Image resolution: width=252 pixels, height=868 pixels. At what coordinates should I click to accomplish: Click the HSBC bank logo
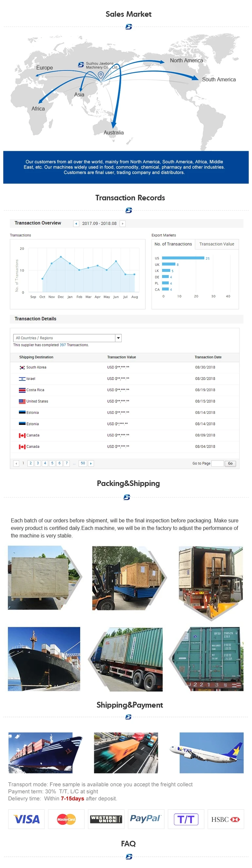coord(225,819)
